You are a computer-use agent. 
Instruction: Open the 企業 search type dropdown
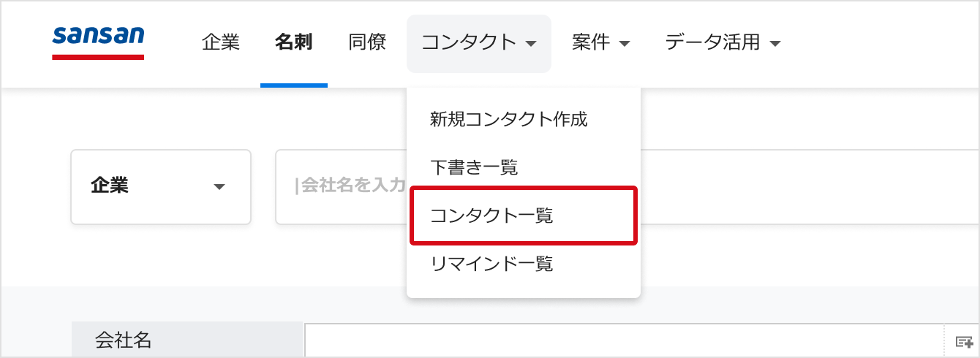coord(161,187)
